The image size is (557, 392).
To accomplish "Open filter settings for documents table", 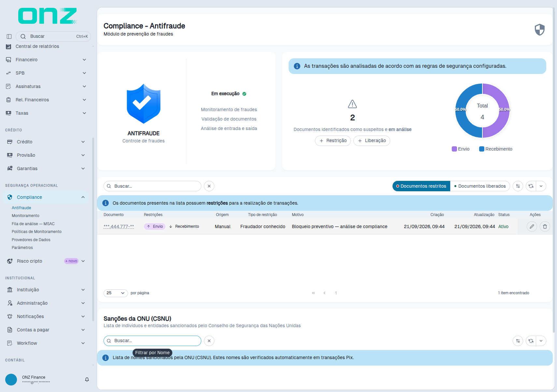I will pyautogui.click(x=518, y=186).
